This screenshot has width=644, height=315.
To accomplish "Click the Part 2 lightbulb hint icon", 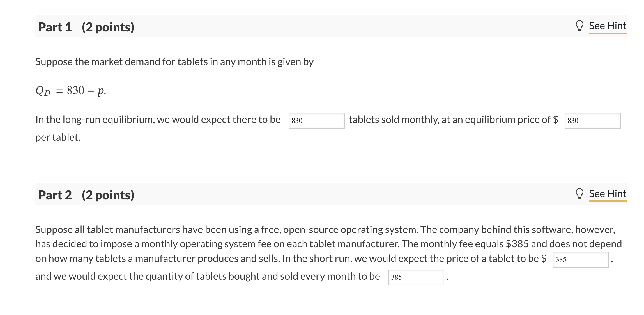I will coord(579,194).
